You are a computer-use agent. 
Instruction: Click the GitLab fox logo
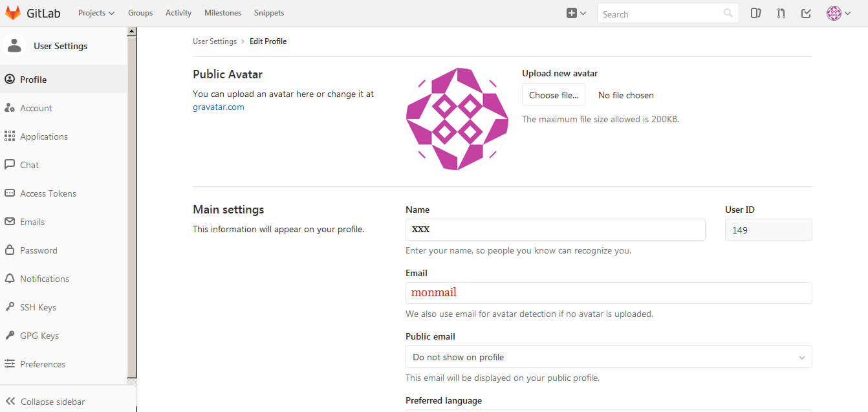[x=13, y=13]
